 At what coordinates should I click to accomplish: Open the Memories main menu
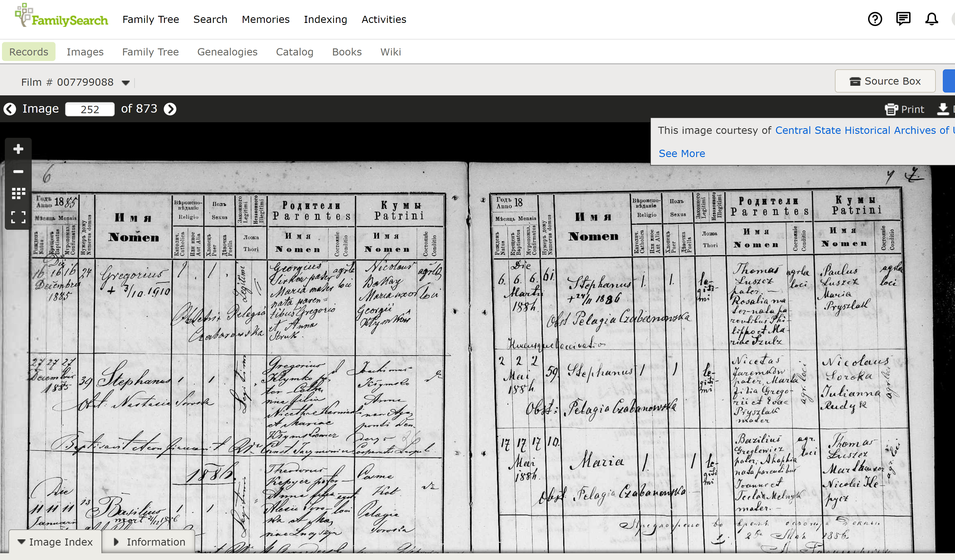266,19
